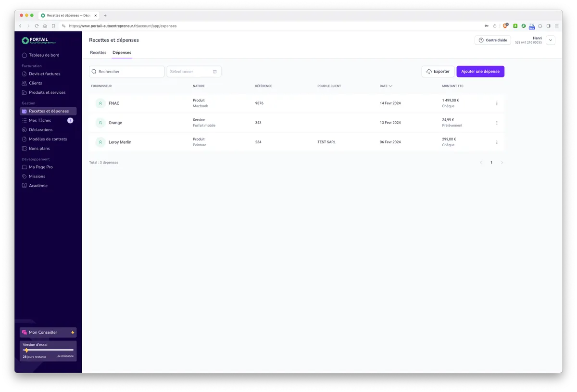Click the Déclarations euro icon
The width and height of the screenshot is (577, 392).
point(25,130)
